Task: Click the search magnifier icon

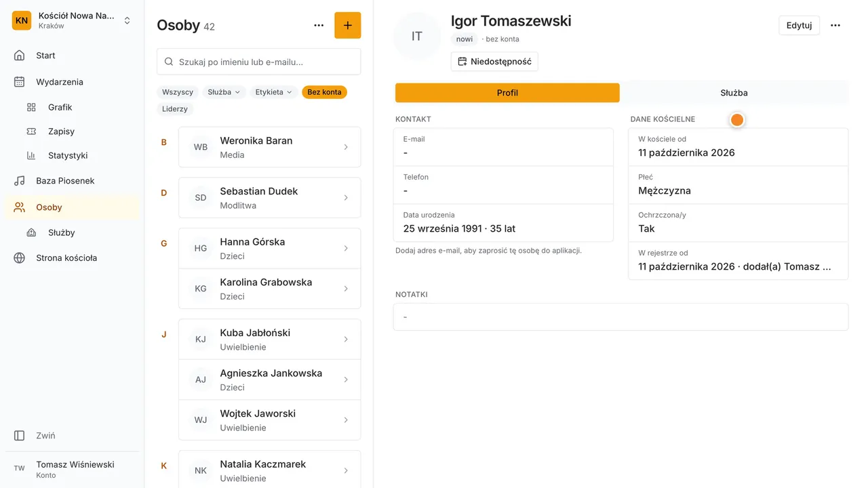Action: [x=169, y=62]
